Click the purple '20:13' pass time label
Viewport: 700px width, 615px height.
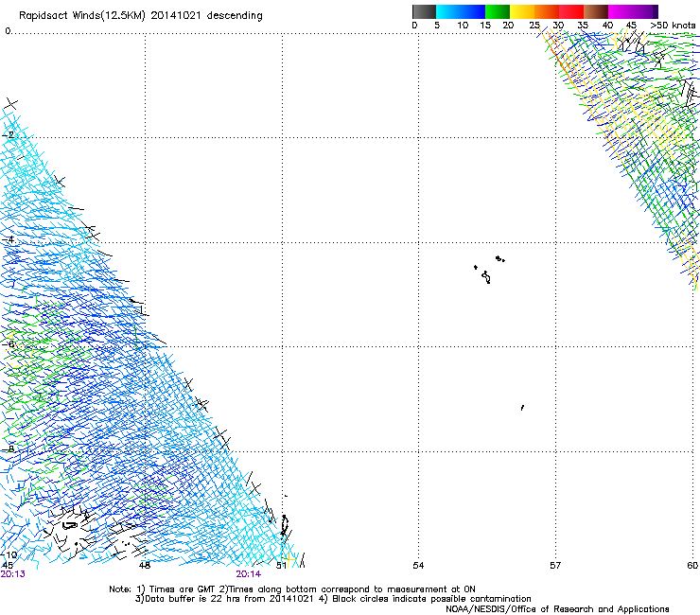coord(13,574)
